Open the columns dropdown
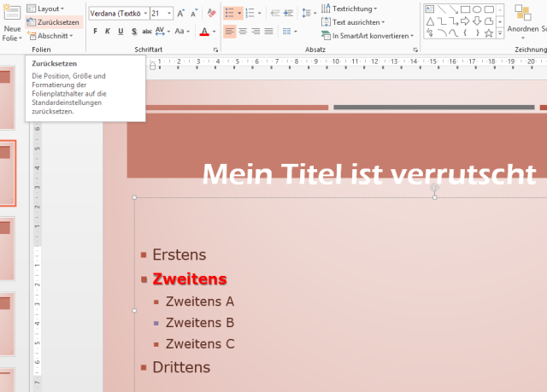Viewport: 547px width, 392px height. pyautogui.click(x=290, y=32)
